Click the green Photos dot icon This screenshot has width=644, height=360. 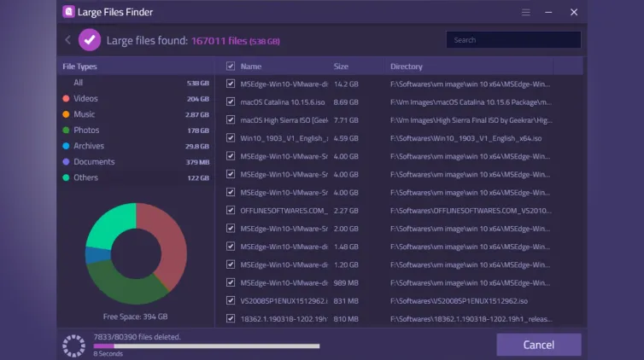tap(66, 130)
